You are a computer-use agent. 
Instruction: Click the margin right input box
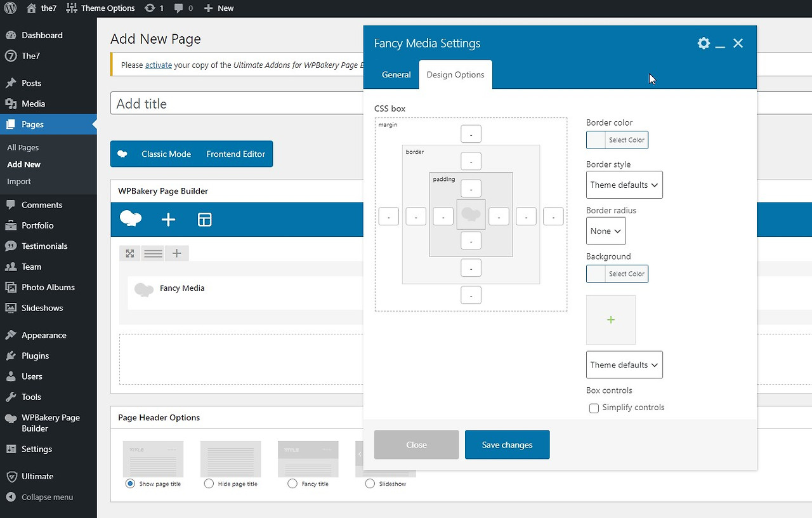click(x=553, y=216)
